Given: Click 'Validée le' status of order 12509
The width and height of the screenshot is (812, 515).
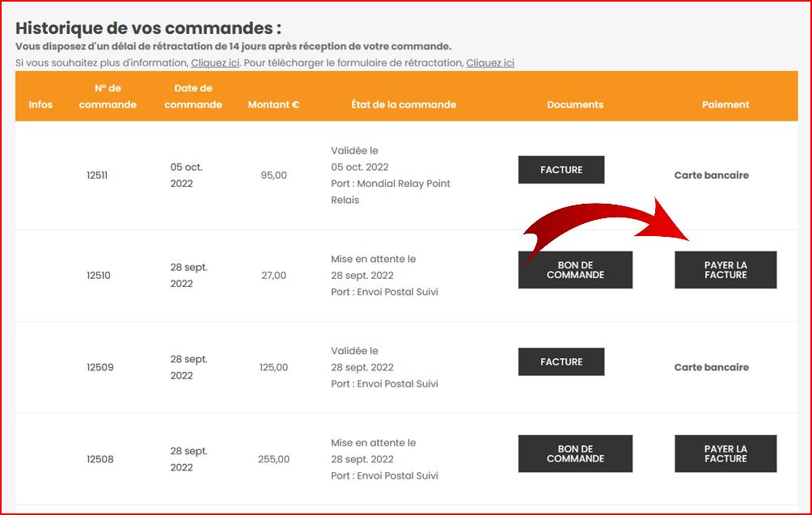Looking at the screenshot, I should point(354,351).
